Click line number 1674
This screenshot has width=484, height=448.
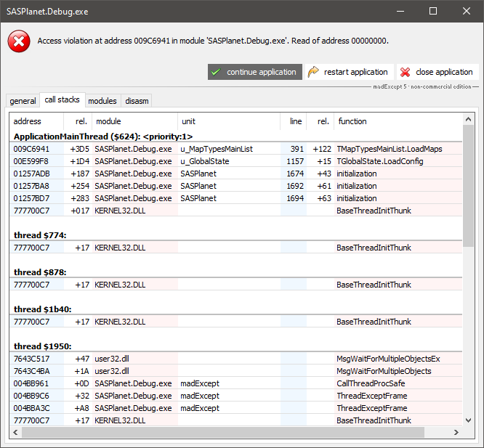coord(295,174)
